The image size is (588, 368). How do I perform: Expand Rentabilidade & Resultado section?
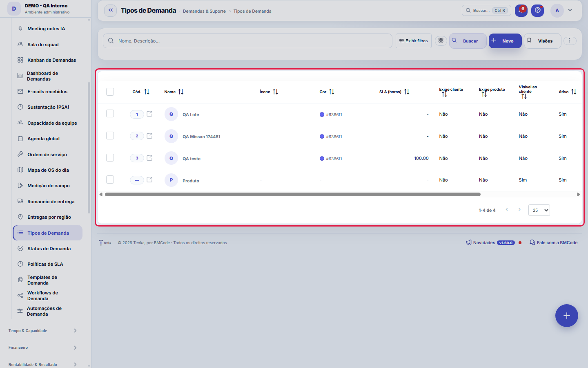(x=42, y=365)
